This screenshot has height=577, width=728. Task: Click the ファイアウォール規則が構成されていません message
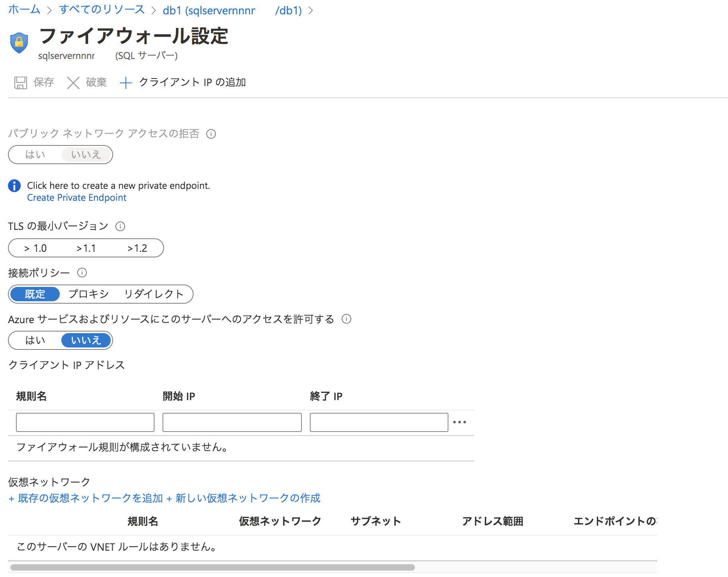[122, 447]
